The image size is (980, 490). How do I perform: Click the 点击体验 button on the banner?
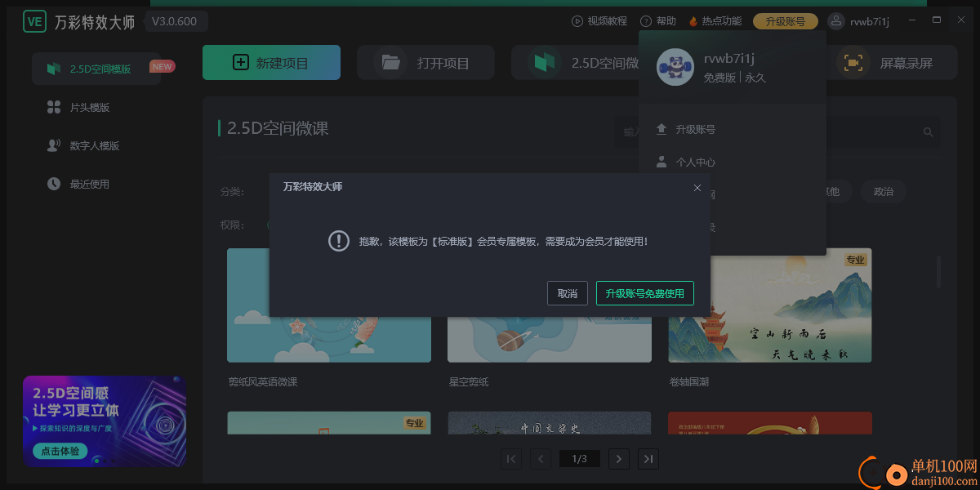(61, 451)
